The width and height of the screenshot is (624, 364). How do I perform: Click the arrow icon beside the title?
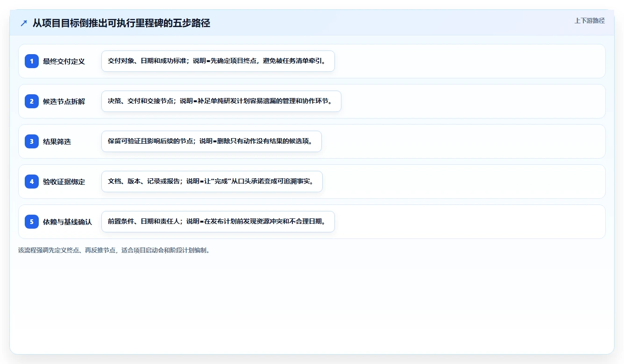click(x=24, y=23)
